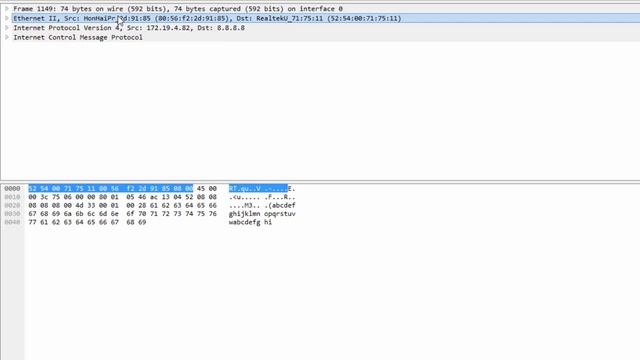640x360 pixels.
Task: Click hex bytes row starting 67 68 69 6a
Action: 122,214
